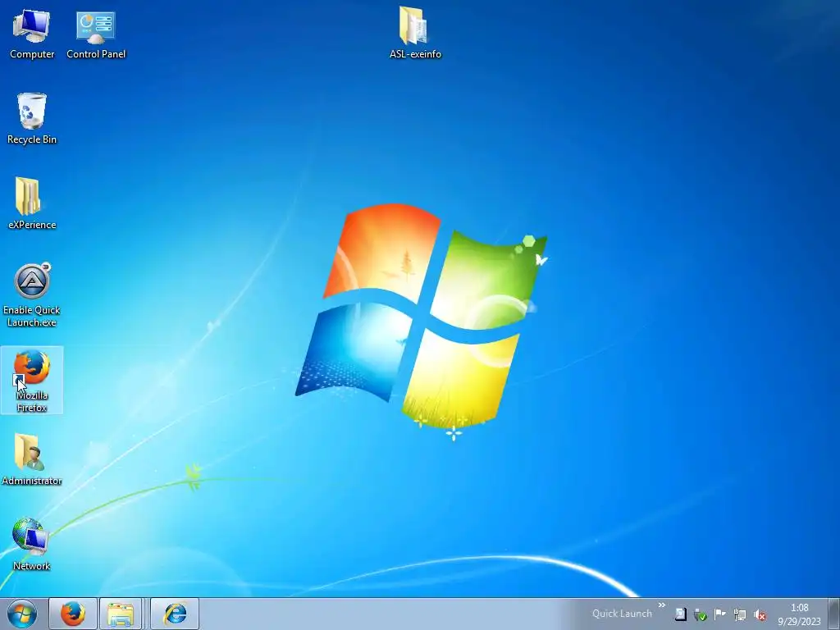Expand the Quick Launch chevron
The height and width of the screenshot is (630, 840).
(662, 605)
